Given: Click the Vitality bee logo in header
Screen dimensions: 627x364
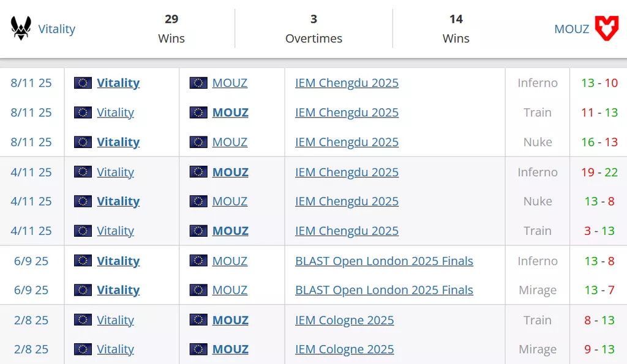Looking at the screenshot, I should click(21, 28).
